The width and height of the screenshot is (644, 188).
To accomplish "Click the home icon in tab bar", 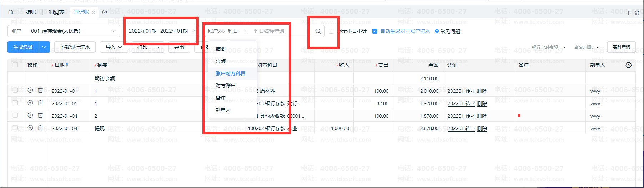I will point(11,12).
